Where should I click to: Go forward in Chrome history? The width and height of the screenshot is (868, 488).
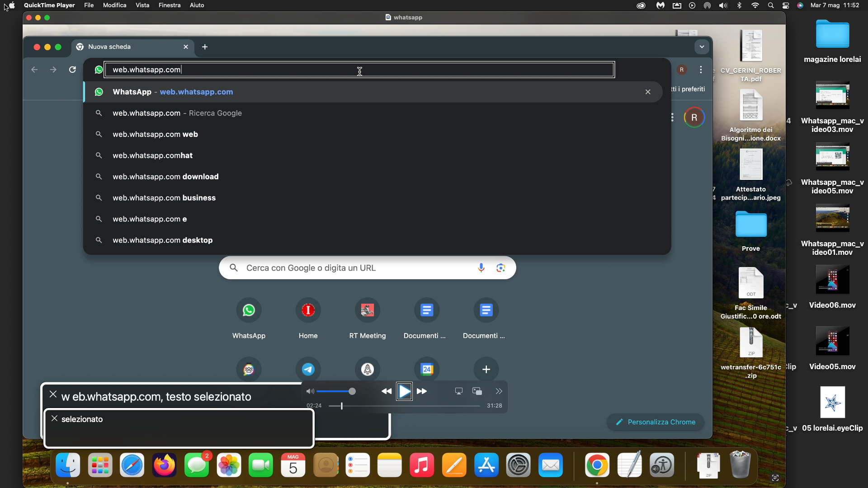(x=53, y=70)
